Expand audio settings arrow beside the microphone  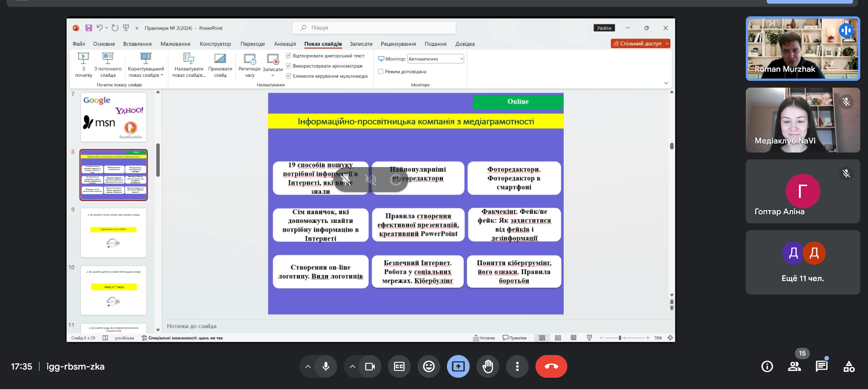coord(308,366)
